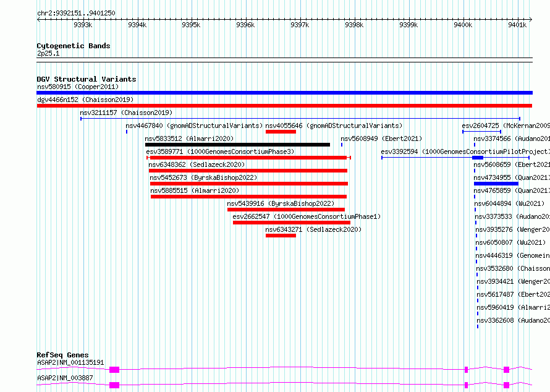Open nsv3373533 (Audano) label
Image resolution: width=550 pixels, height=392 pixels.
512,216
